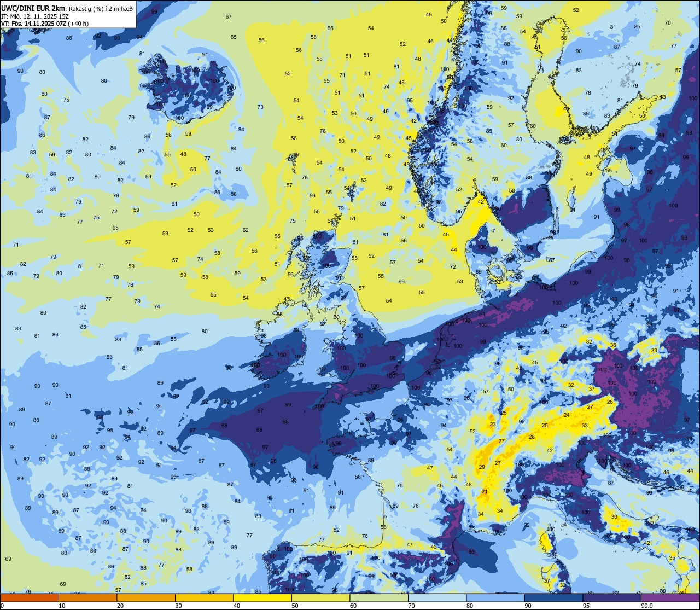This screenshot has width=700, height=610.
Task: Click the 10–20 orange legend swatch
Action: (87, 597)
